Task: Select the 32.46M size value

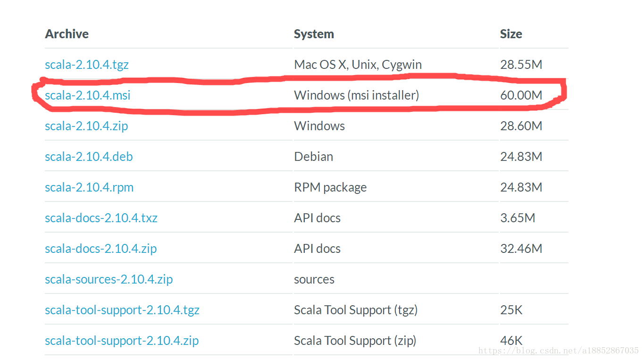Action: tap(521, 249)
